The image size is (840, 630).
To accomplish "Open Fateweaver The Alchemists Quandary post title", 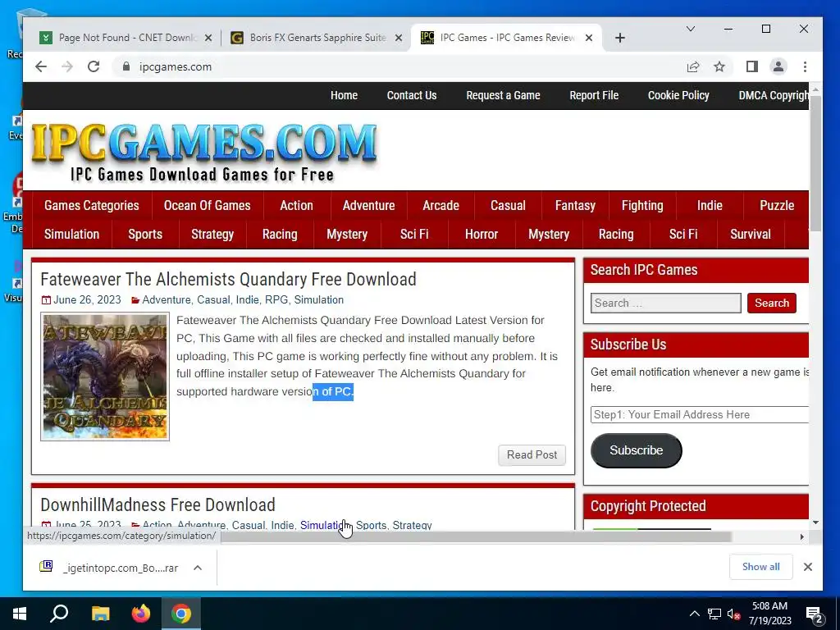I will pos(228,279).
